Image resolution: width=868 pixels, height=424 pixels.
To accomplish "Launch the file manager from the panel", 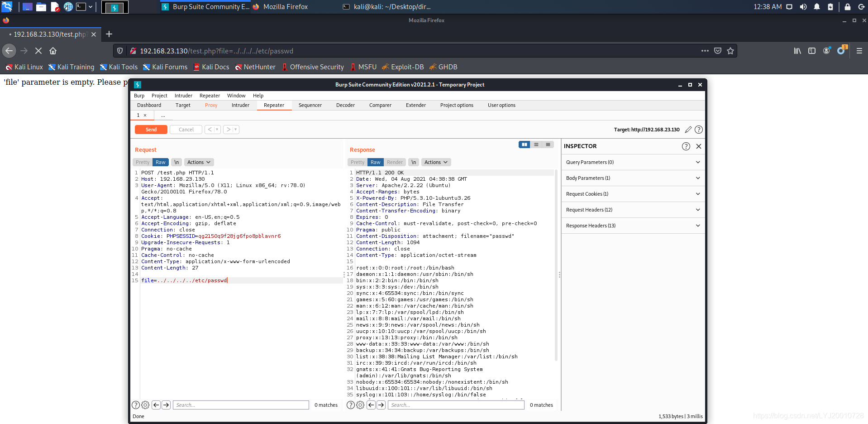I will (x=41, y=7).
